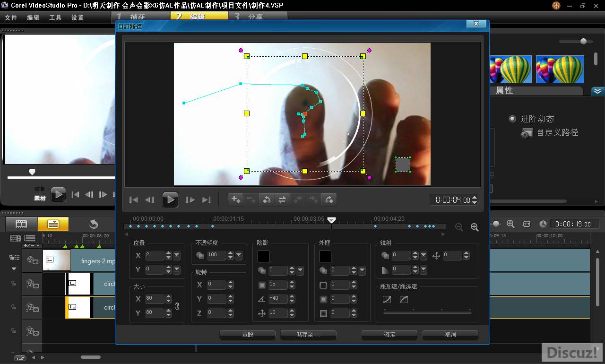Image resolution: width=605 pixels, height=364 pixels.
Task: Click the ease-in icon
Action: pos(387,299)
